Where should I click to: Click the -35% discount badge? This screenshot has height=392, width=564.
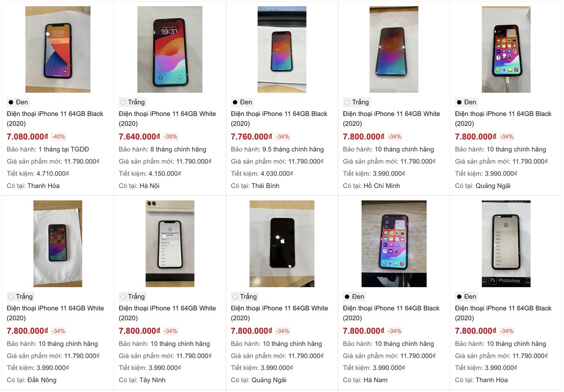[171, 137]
